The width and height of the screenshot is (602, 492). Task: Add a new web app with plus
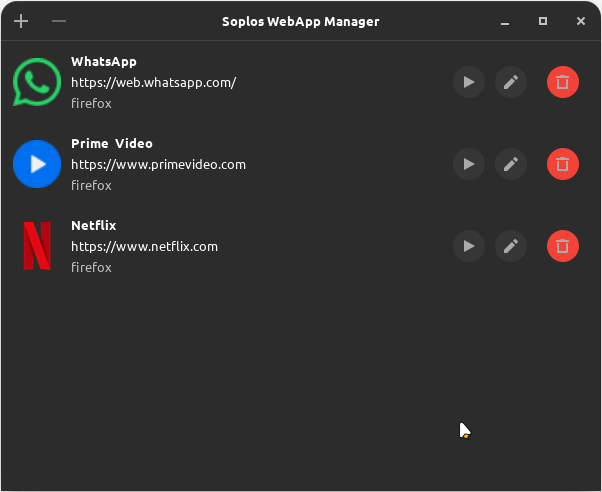(21, 21)
